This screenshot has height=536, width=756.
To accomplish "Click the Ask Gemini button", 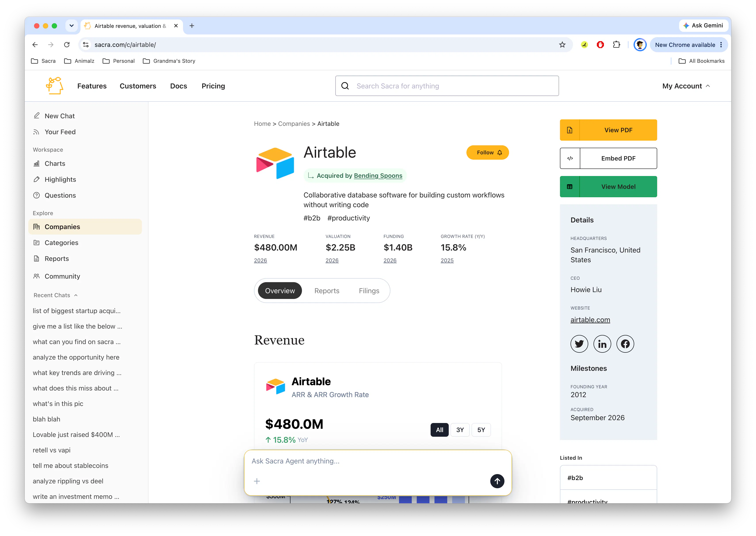I will [703, 25].
